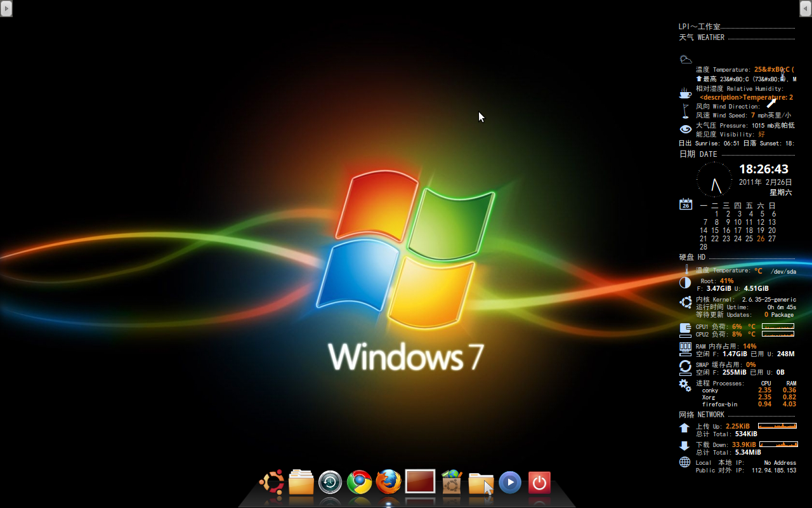Launch the blue media player icon
The height and width of the screenshot is (508, 812).
point(510,483)
